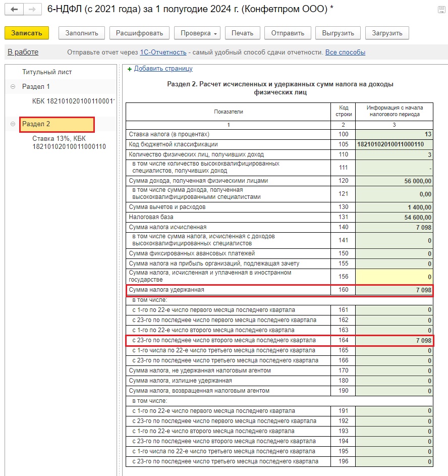This screenshot has width=448, height=476.
Task: Click the 'Налоговая база' row label
Action: (x=151, y=217)
